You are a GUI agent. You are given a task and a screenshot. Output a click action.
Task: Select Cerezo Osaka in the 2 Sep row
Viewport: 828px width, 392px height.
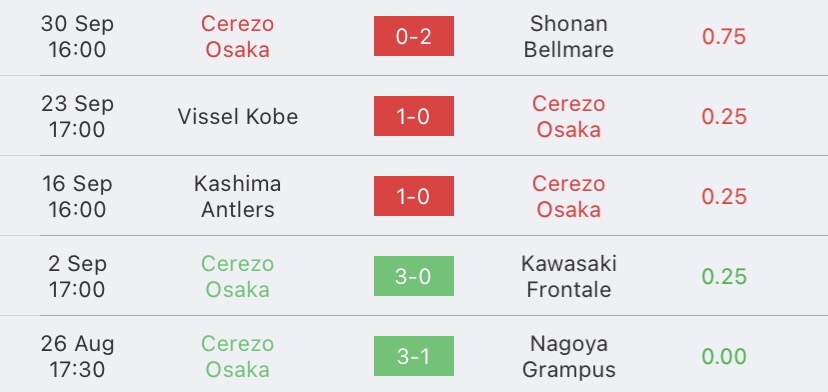(238, 276)
